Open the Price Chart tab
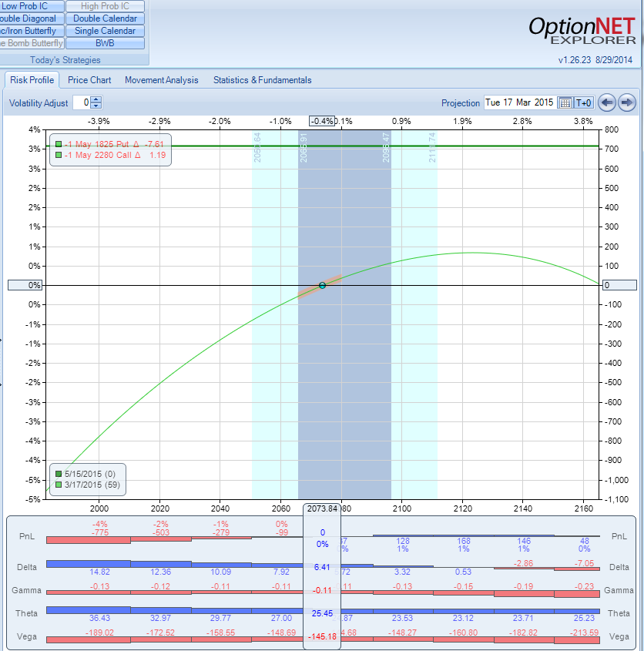The width and height of the screenshot is (644, 651). tap(89, 79)
